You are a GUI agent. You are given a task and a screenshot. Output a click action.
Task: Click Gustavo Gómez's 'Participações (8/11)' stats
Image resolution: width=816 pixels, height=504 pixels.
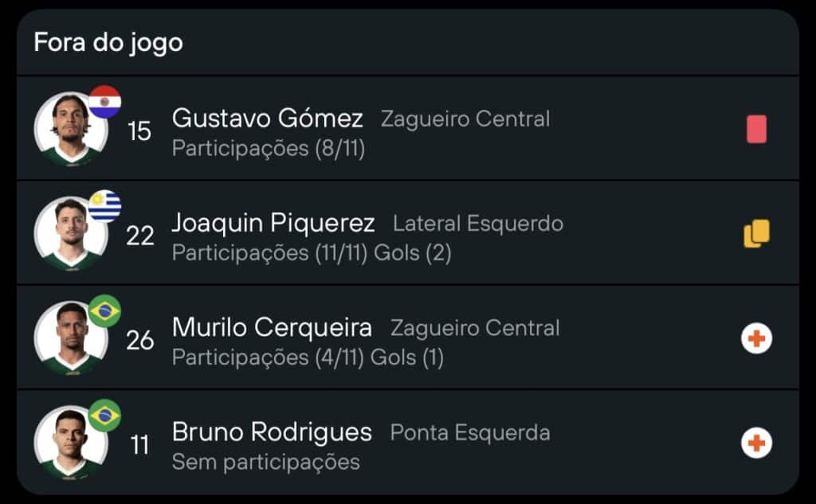269,149
